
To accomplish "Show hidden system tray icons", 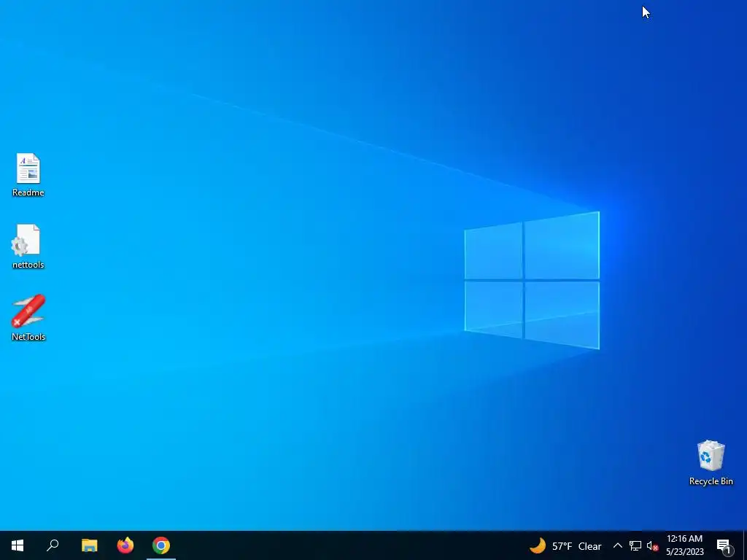I will 617,545.
